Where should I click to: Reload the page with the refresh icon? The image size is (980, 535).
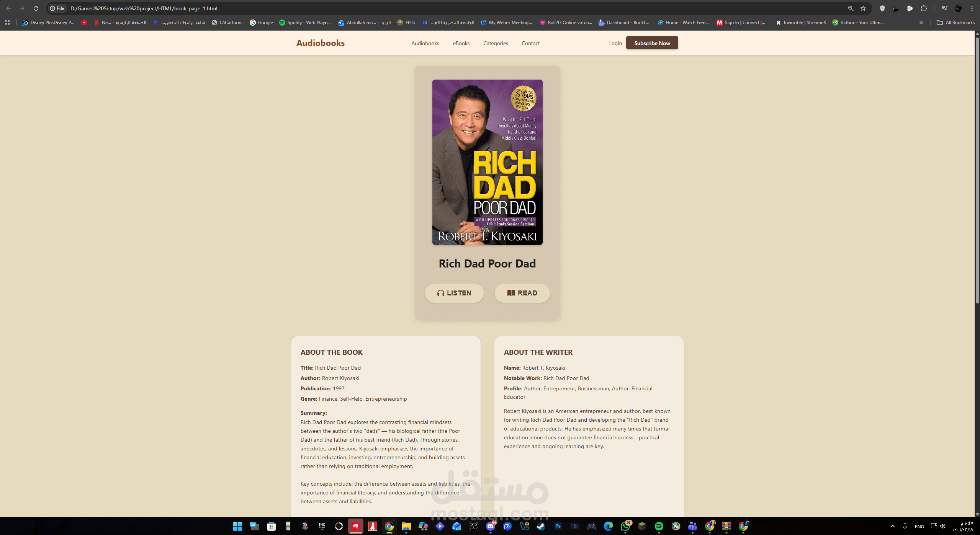coord(36,8)
